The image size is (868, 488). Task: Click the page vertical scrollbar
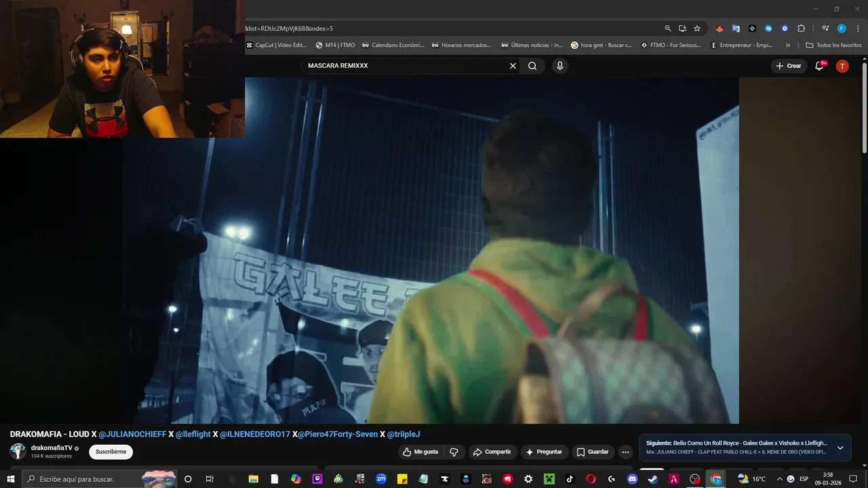pyautogui.click(x=864, y=108)
